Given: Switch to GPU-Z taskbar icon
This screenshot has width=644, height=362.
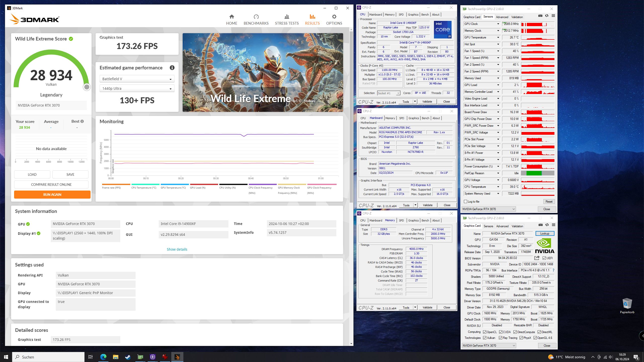Looking at the screenshot, I should (140, 357).
